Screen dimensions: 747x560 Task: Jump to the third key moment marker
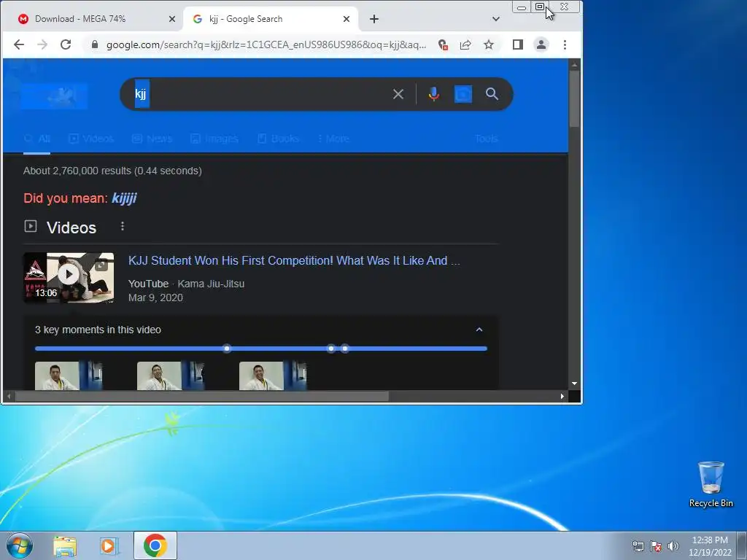click(345, 349)
